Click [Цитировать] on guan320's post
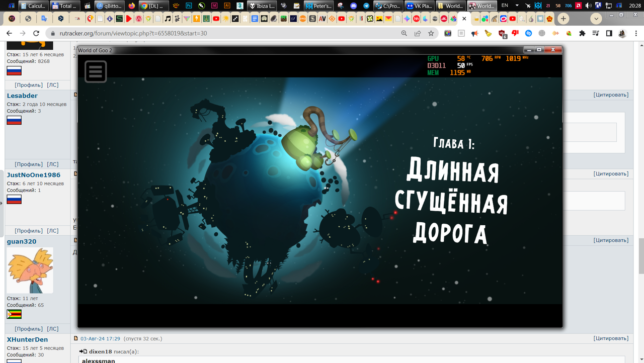 coord(611,240)
